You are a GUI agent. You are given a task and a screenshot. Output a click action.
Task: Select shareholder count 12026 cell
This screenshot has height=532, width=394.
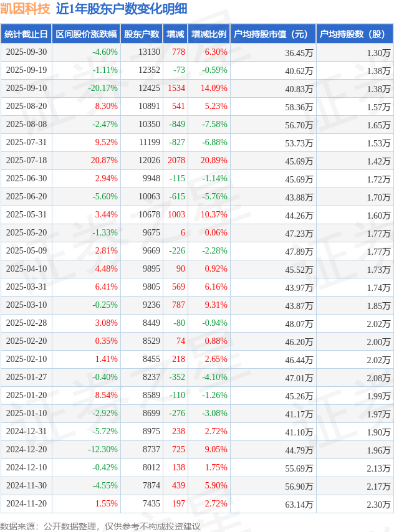point(150,161)
